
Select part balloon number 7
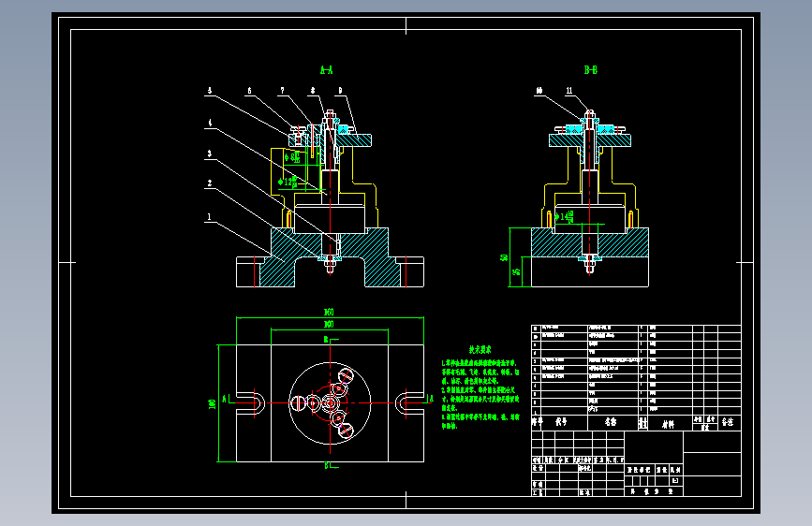(282, 91)
